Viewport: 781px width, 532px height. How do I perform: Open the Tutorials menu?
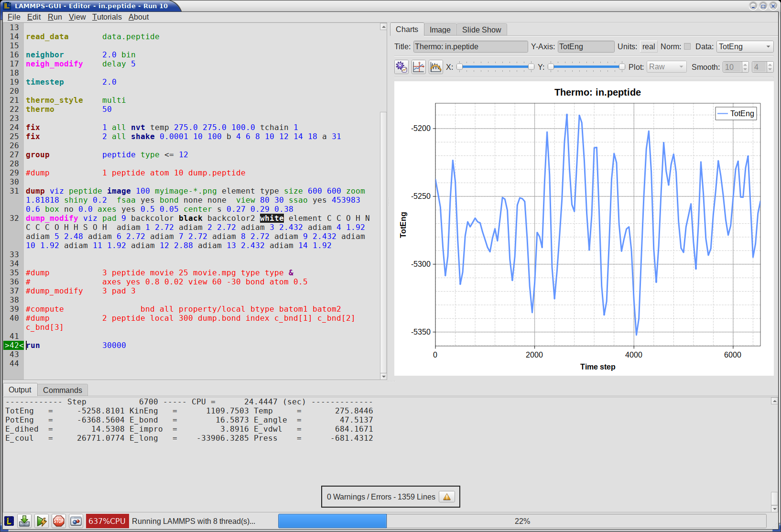pyautogui.click(x=107, y=17)
